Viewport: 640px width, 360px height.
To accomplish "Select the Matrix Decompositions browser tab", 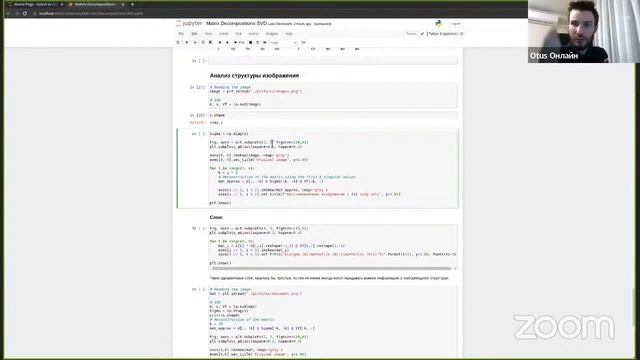I will click(x=96, y=4).
